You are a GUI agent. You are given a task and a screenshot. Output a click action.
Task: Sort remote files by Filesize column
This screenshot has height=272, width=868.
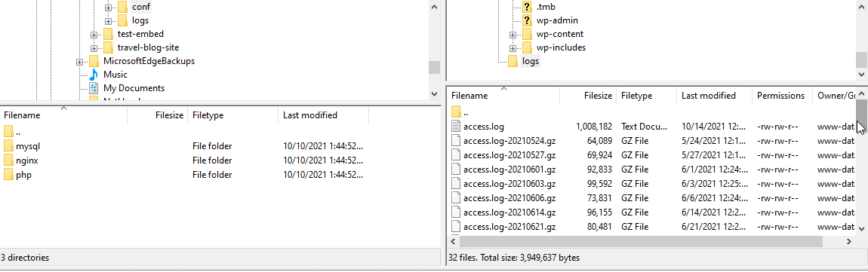587,96
